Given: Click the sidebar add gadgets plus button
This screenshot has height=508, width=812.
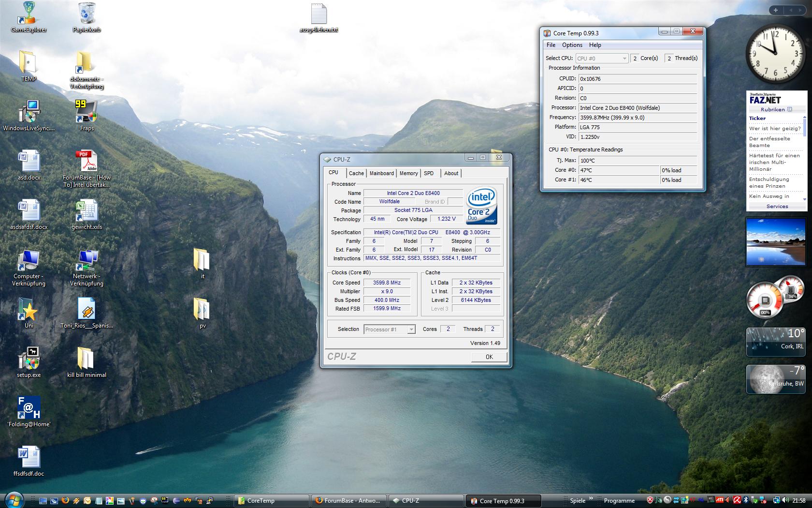Looking at the screenshot, I should 776,10.
